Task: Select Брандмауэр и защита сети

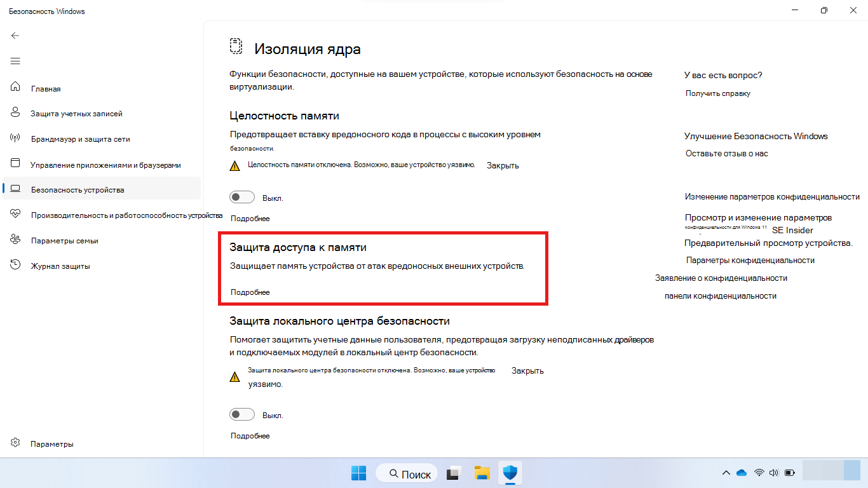Action: point(80,139)
